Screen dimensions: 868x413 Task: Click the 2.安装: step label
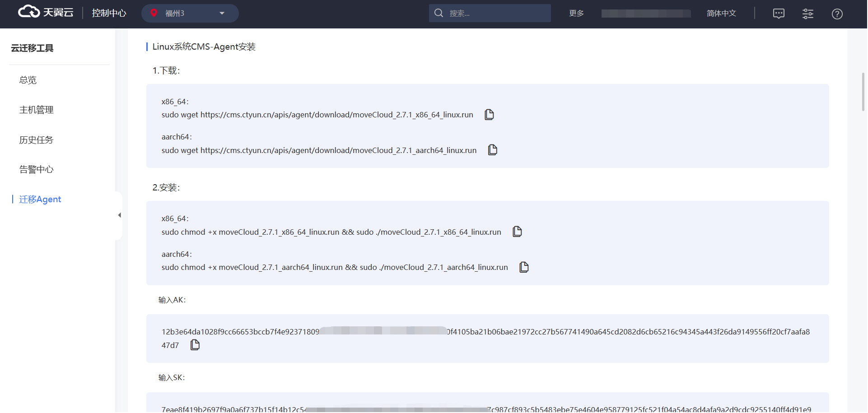pos(166,187)
